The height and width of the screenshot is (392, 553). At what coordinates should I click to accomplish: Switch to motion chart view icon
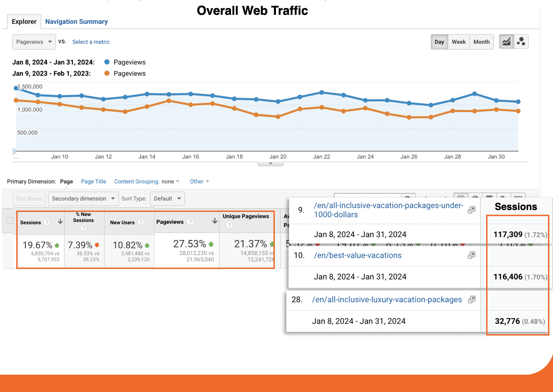pyautogui.click(x=521, y=42)
